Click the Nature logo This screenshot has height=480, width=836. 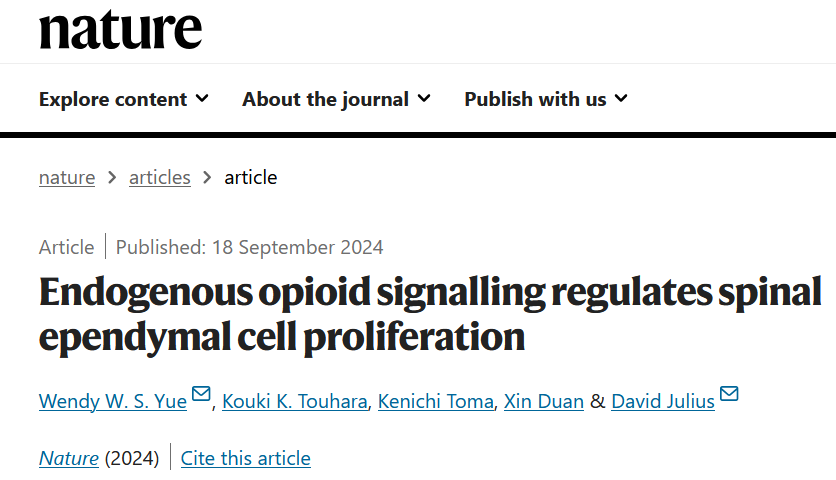tap(120, 29)
